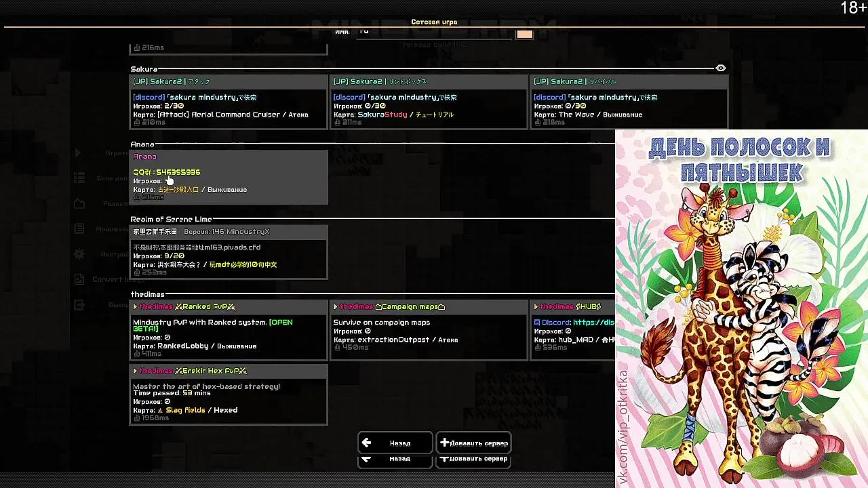Click the 'Сетевая игра' dialog title
The image size is (868, 488).
(434, 22)
